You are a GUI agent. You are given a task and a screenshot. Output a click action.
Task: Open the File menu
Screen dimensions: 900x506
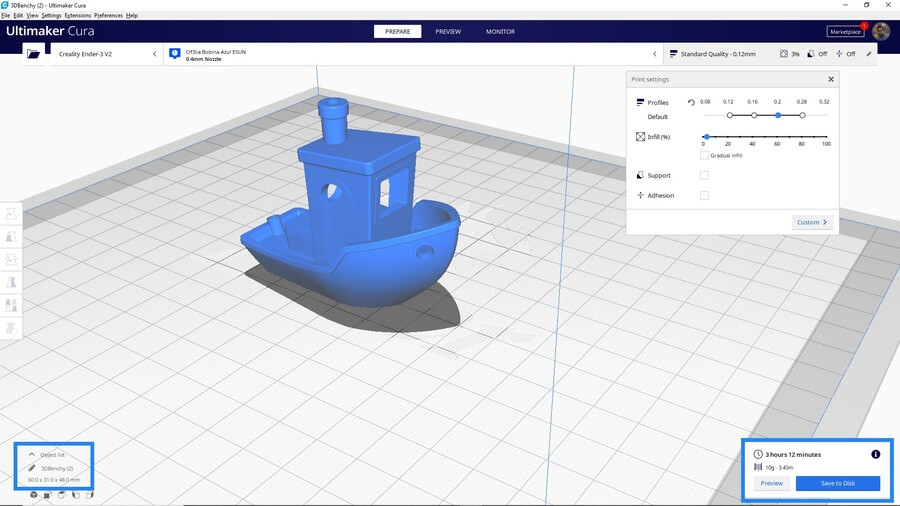tap(6, 15)
